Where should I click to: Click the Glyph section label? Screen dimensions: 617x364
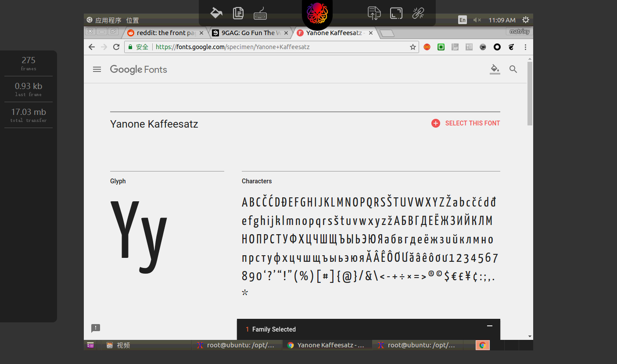tap(118, 181)
